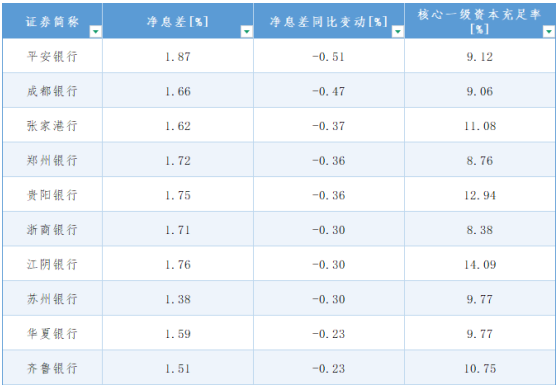Select the -0.51 year-over-year change cell
Screen dimensions: 560x390
(329, 56)
